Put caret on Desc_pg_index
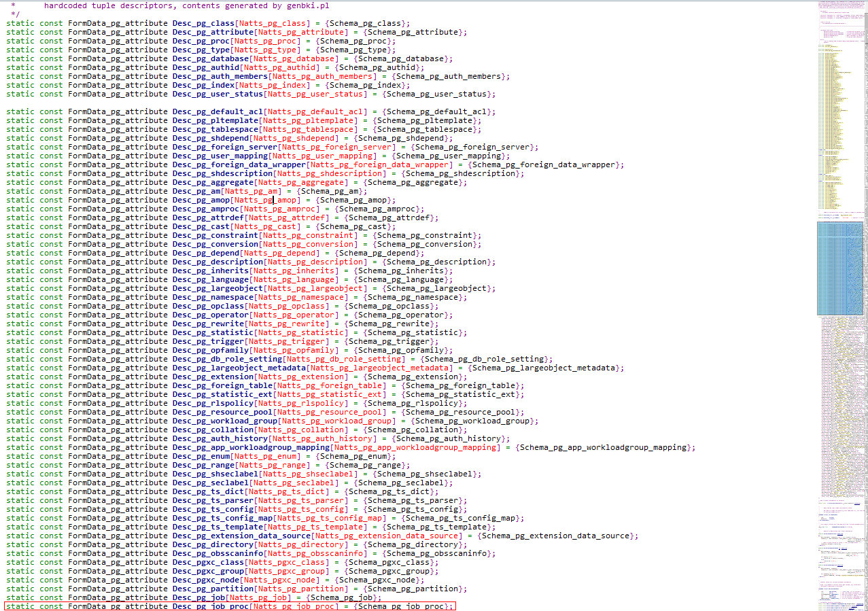Image resolution: width=868 pixels, height=611 pixels. (x=203, y=85)
